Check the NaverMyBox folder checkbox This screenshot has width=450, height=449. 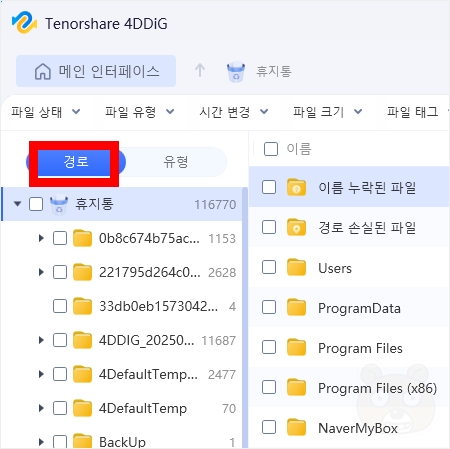tap(269, 427)
